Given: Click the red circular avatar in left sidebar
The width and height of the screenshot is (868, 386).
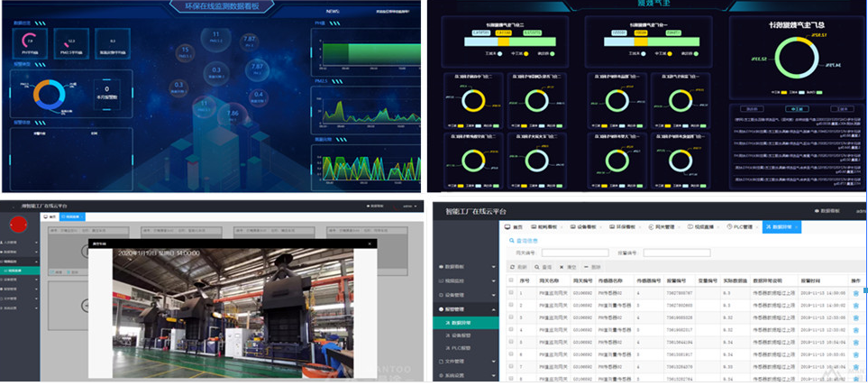Looking at the screenshot, I should [17, 225].
